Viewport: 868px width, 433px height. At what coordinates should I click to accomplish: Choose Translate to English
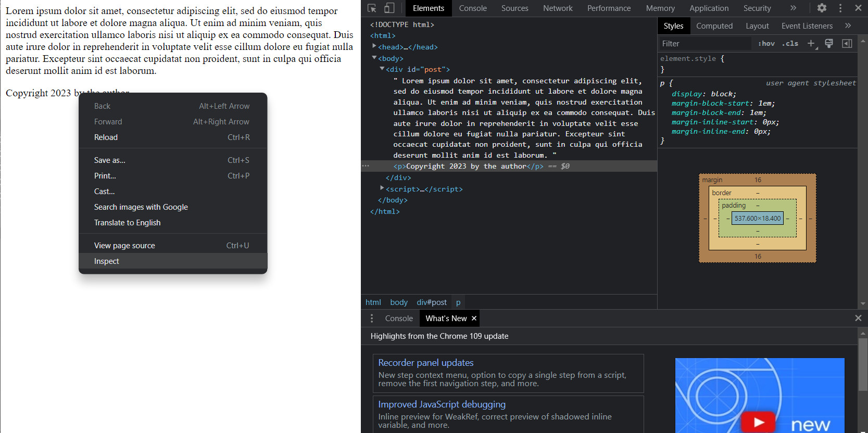tap(173, 222)
